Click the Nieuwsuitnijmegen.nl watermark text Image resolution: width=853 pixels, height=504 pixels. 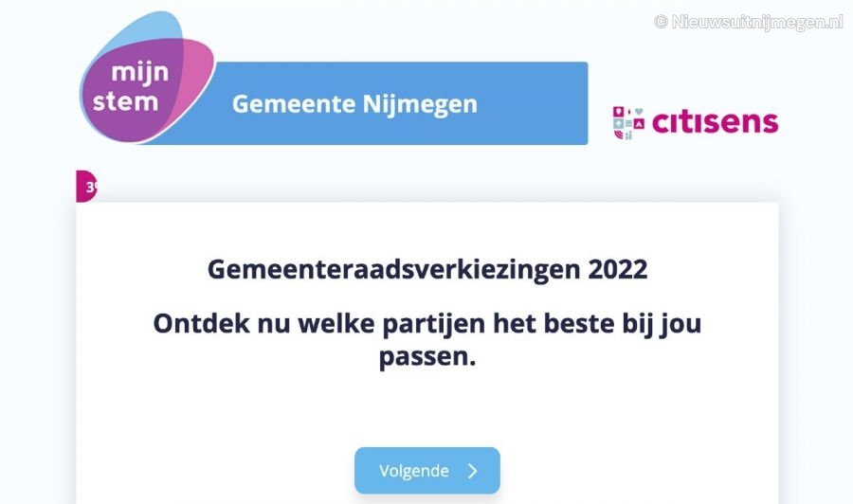coord(756,22)
